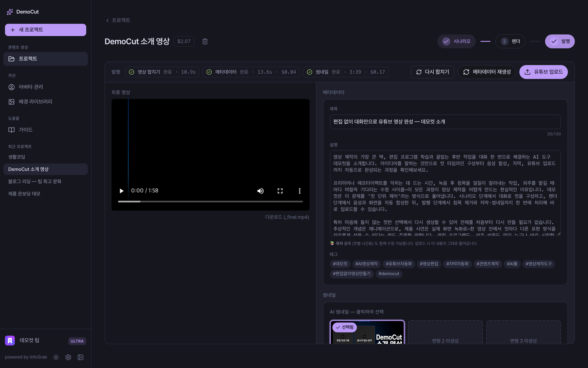Mute the video volume
Screen dimensions: 588x368
[x=260, y=191]
